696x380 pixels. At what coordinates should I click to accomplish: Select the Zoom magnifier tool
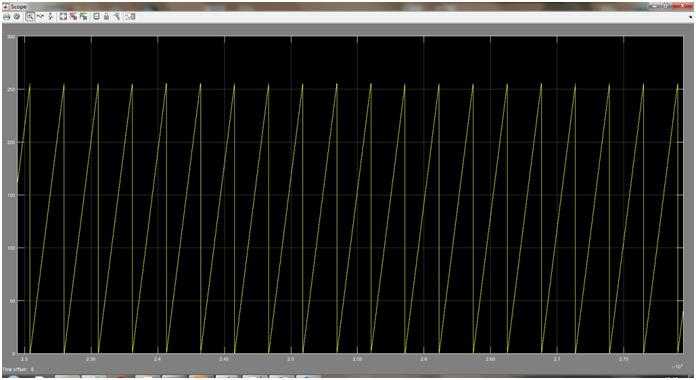coord(30,17)
